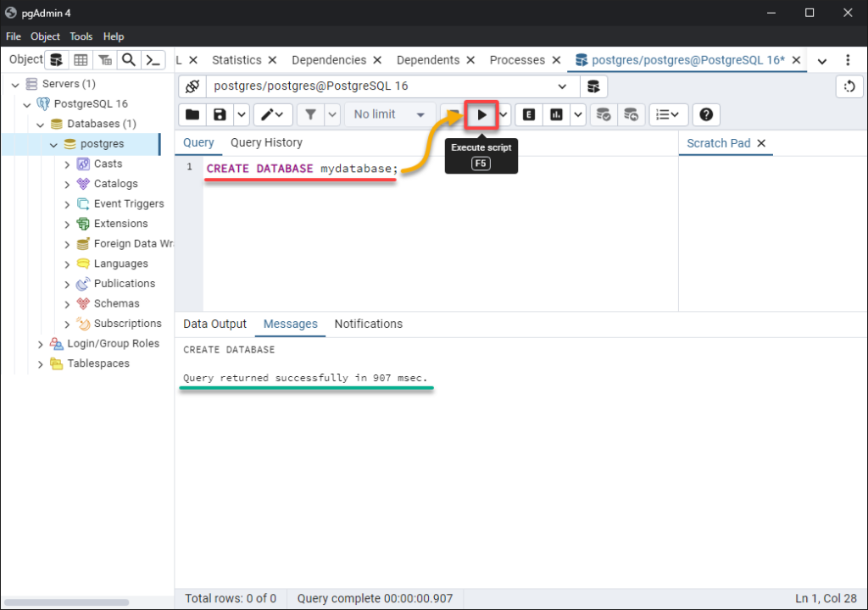Open the No limit rows dropdown
The width and height of the screenshot is (868, 610).
(390, 114)
